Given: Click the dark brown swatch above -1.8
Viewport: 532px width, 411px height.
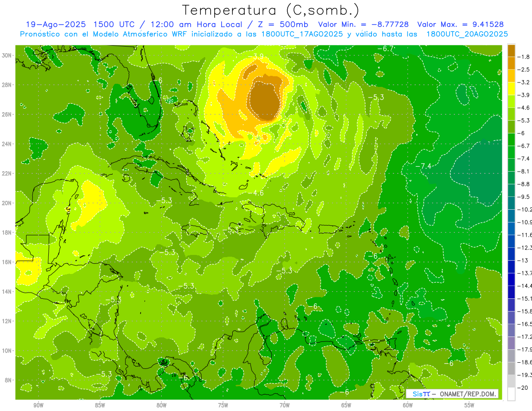Looking at the screenshot, I should tap(511, 51).
